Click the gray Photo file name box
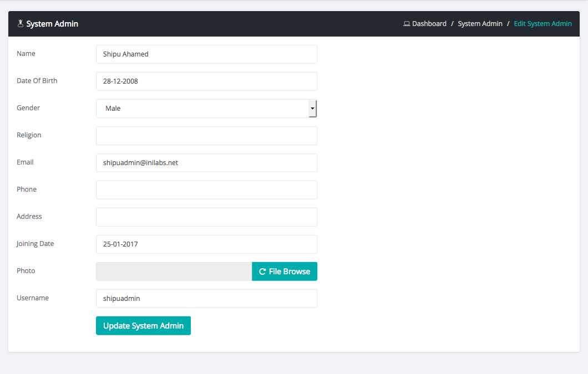This screenshot has height=374, width=588. [174, 271]
